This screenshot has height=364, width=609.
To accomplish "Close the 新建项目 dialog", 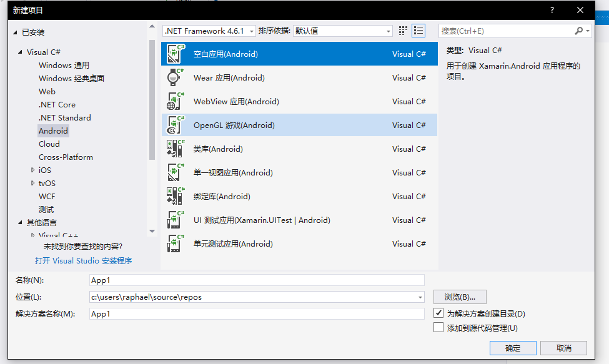I will coord(580,10).
